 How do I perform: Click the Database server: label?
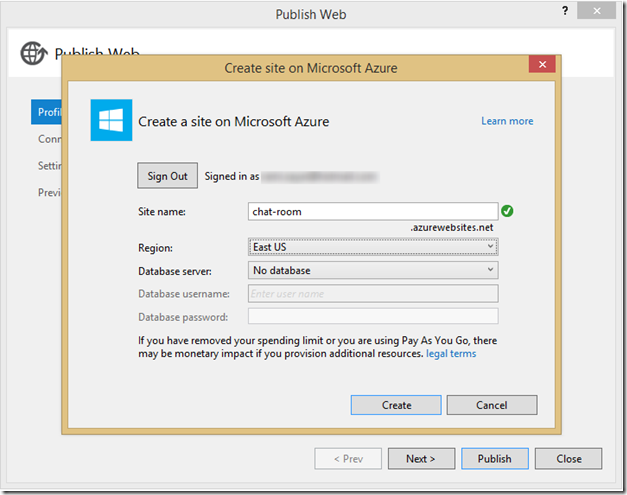(175, 271)
